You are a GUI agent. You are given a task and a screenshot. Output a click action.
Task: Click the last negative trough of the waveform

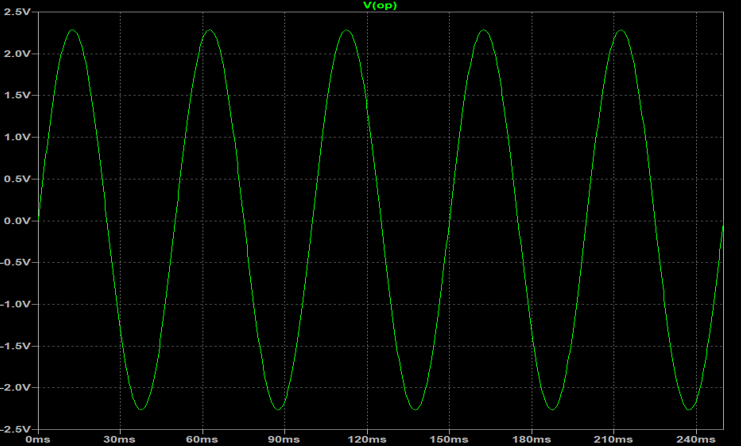[x=690, y=409]
